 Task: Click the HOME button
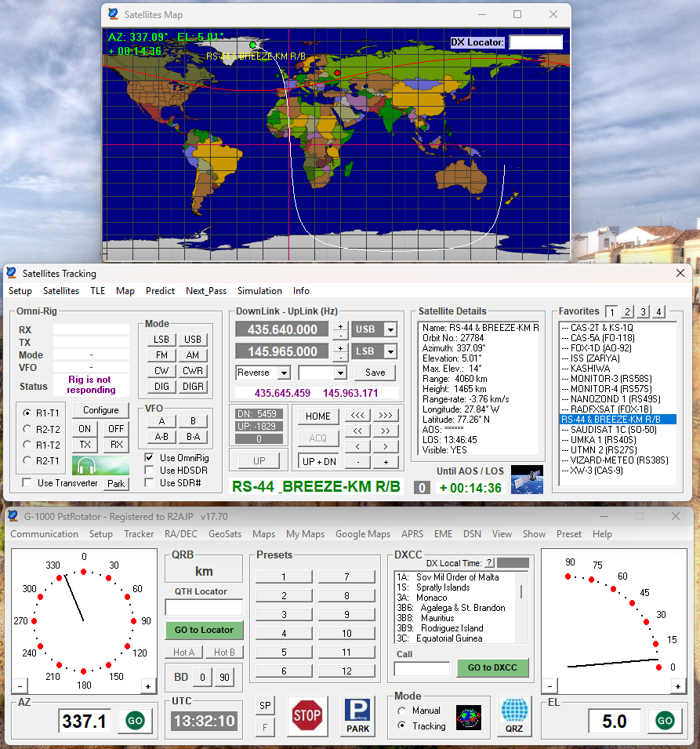click(x=318, y=416)
